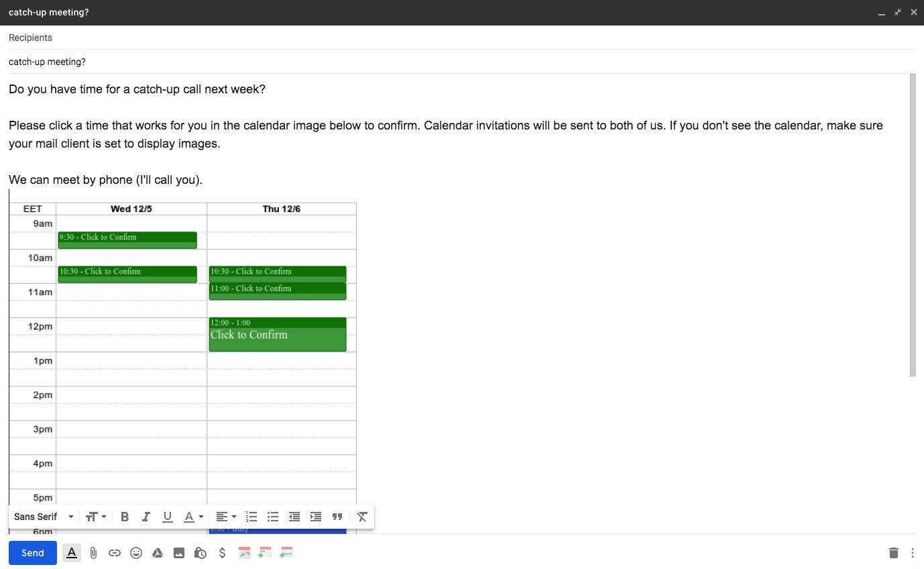924x569 pixels.
Task: Click the remove formatting icon
Action: (x=362, y=517)
